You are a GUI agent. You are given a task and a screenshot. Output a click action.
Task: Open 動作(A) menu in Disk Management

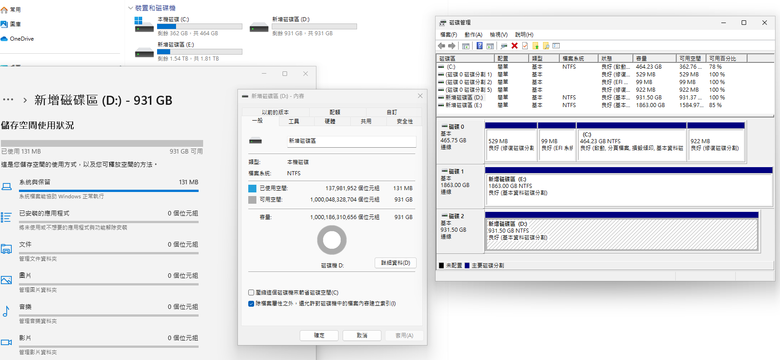pyautogui.click(x=474, y=35)
